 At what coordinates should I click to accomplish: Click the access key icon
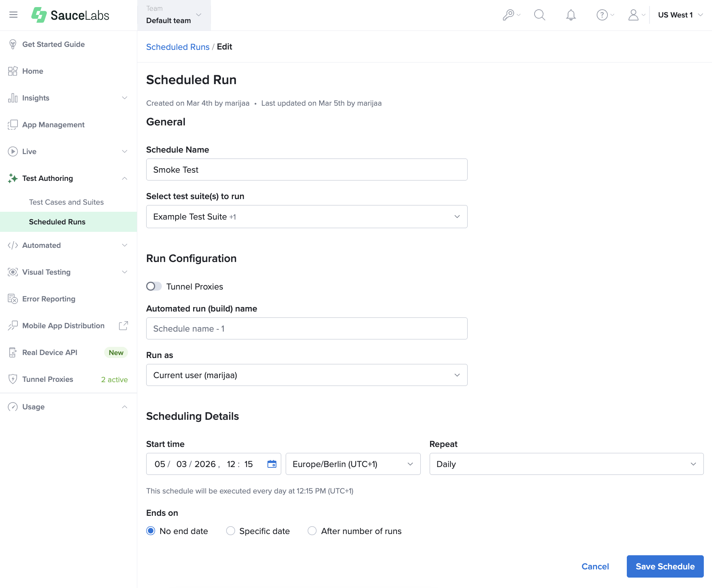[509, 15]
